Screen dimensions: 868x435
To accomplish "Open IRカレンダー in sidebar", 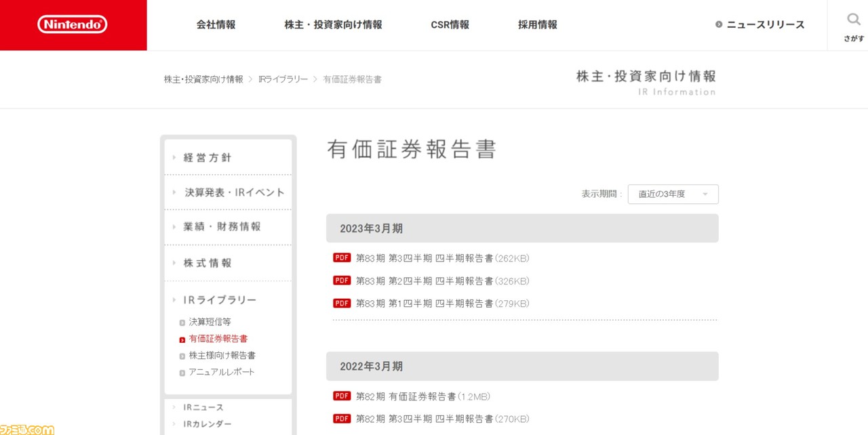I will click(x=207, y=424).
